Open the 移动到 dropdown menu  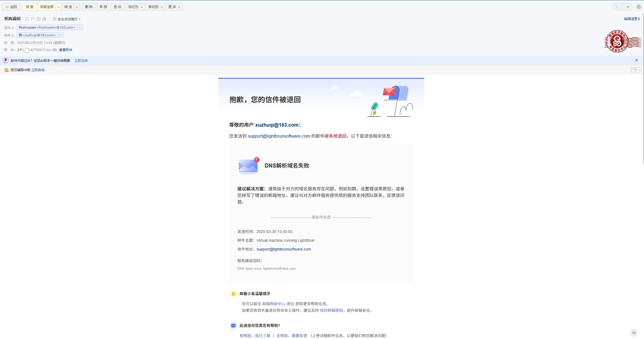155,7
